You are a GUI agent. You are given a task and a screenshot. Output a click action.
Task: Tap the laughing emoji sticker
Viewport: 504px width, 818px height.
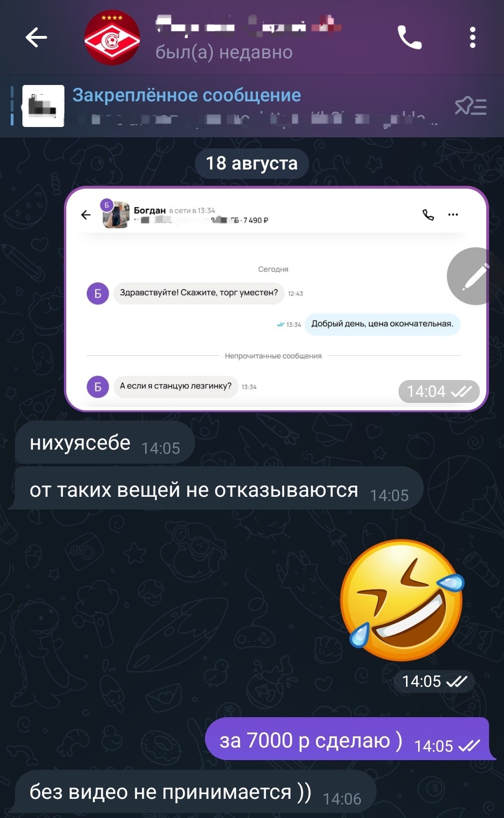(x=402, y=600)
